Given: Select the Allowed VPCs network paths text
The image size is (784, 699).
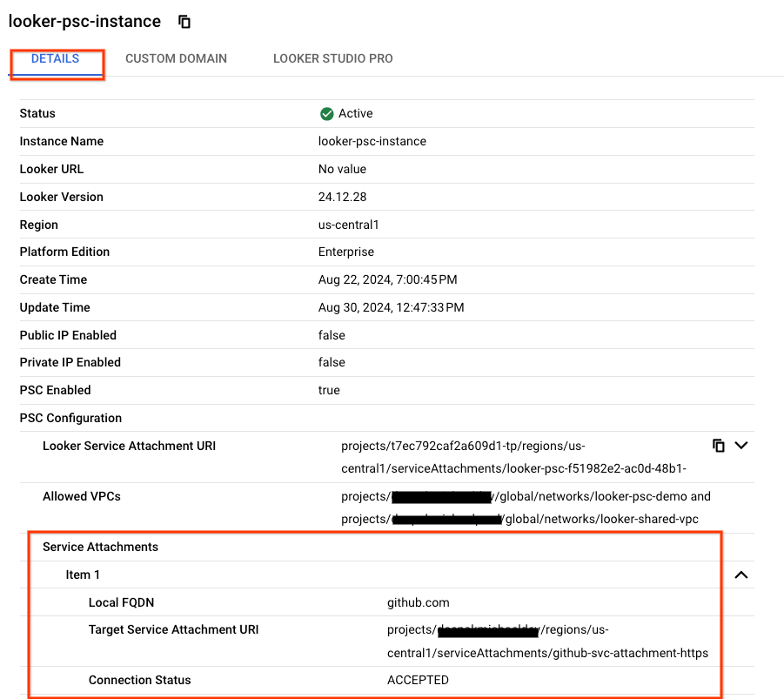Looking at the screenshot, I should [525, 507].
